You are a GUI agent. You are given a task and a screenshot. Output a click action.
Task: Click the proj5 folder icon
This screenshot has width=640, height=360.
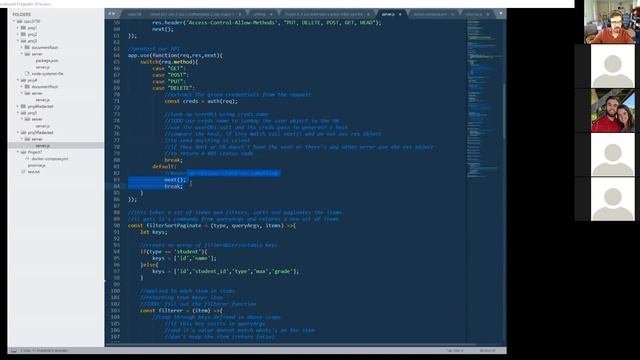tap(23, 113)
